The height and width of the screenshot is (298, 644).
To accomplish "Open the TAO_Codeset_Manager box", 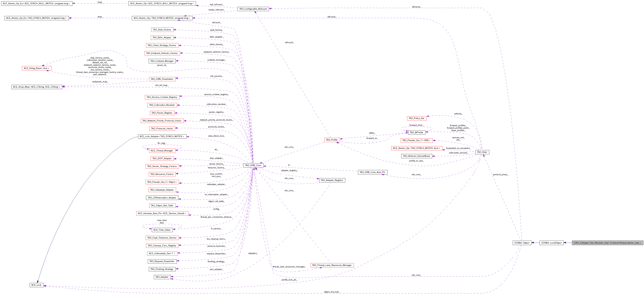I will point(162,61).
